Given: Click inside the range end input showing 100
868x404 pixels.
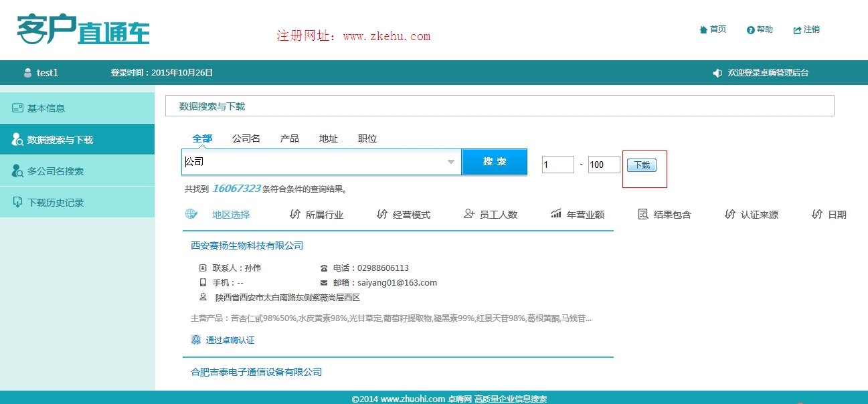Looking at the screenshot, I should 603,164.
